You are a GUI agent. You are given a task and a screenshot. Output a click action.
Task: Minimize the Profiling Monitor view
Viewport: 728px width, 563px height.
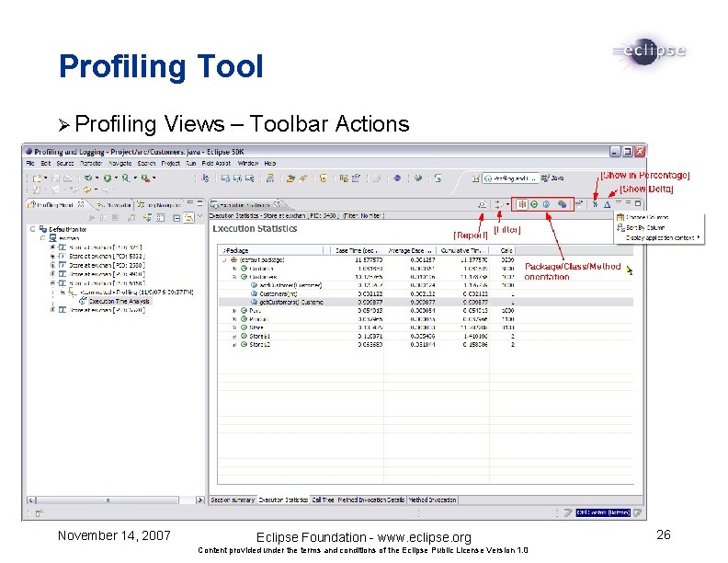point(190,203)
